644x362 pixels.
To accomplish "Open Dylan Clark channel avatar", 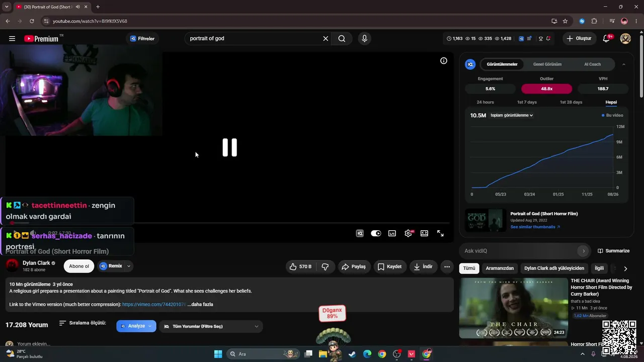I will 13,265.
